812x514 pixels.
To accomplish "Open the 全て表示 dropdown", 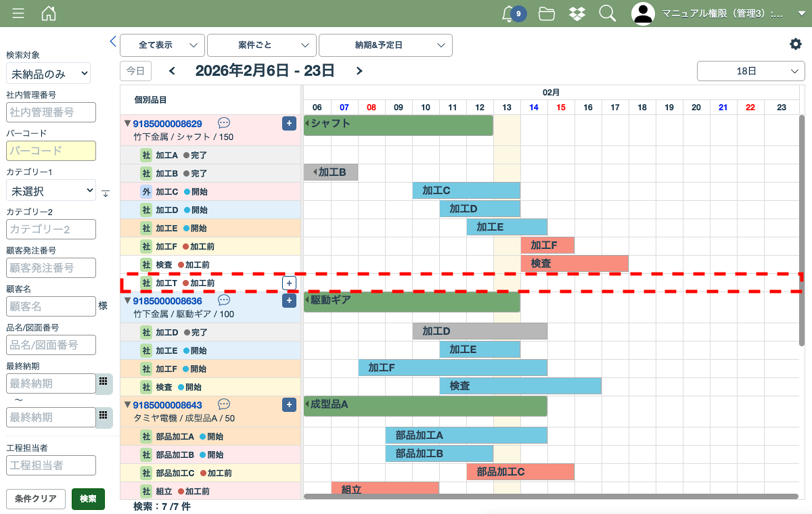I will (x=162, y=45).
